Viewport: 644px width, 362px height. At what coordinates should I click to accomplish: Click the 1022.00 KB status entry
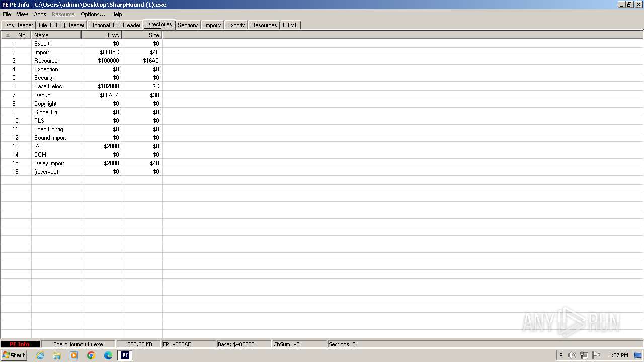pos(138,344)
